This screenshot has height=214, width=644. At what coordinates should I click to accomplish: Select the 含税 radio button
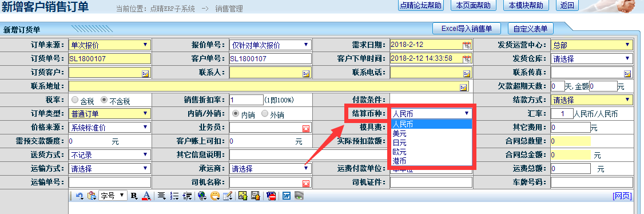click(75, 100)
